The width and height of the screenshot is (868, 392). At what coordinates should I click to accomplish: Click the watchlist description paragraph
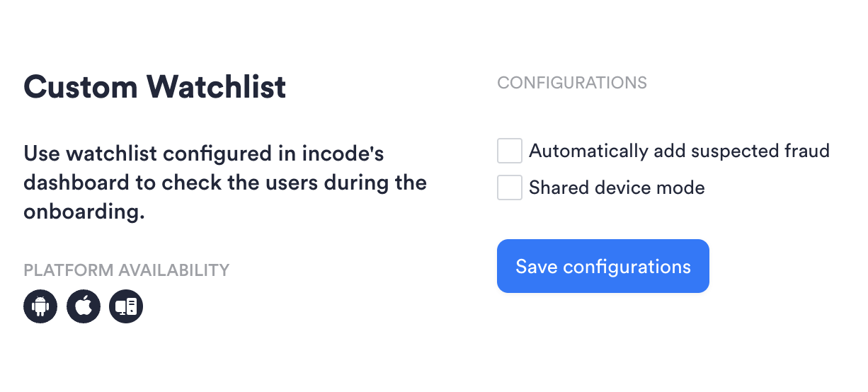[225, 183]
